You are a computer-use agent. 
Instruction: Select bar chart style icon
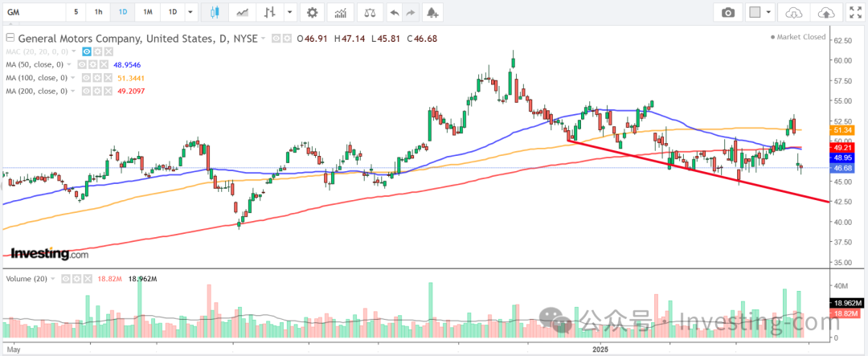click(x=270, y=11)
